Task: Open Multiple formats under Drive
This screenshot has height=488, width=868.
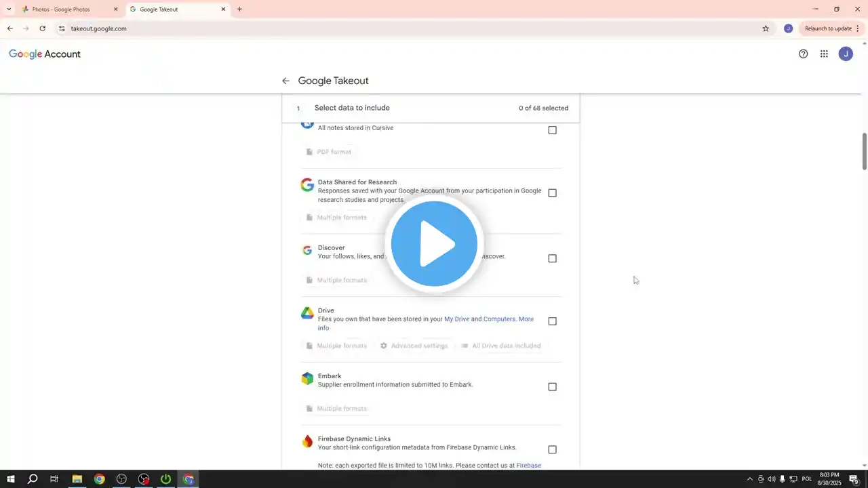Action: pos(336,346)
